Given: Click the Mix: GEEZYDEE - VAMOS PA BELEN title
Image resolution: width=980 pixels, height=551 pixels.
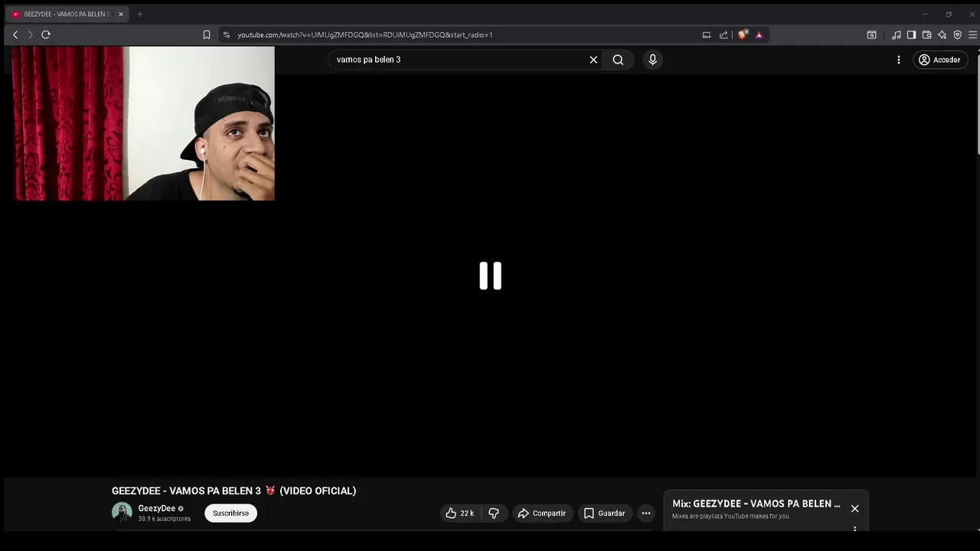Looking at the screenshot, I should point(756,504).
